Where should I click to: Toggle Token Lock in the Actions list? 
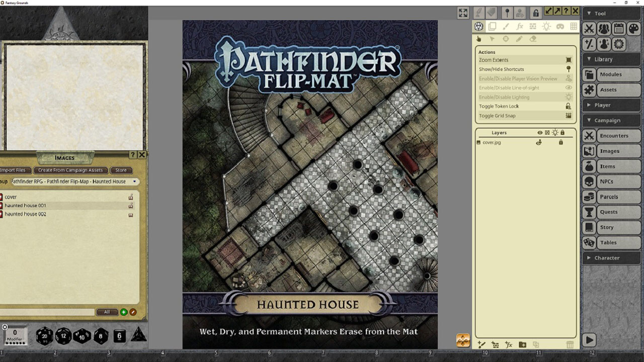pos(523,106)
